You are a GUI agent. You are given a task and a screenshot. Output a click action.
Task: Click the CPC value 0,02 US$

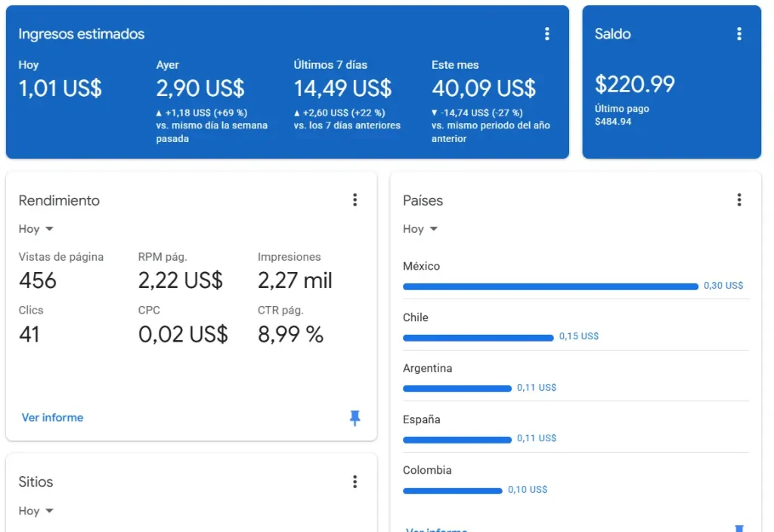tap(183, 335)
